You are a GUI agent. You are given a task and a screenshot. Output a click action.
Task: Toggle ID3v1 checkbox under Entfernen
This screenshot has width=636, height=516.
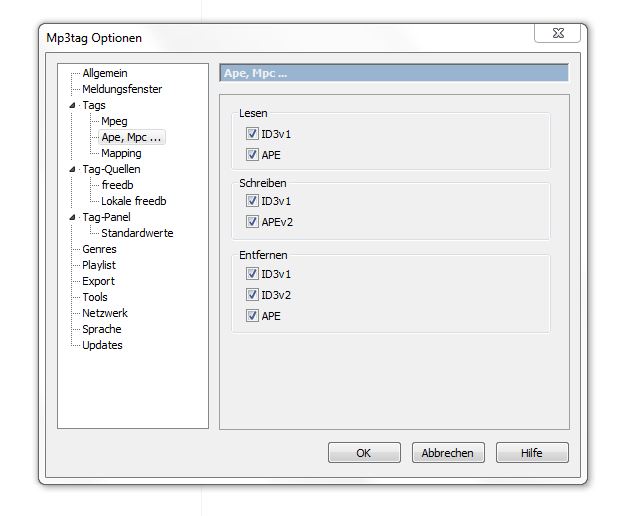tap(252, 274)
